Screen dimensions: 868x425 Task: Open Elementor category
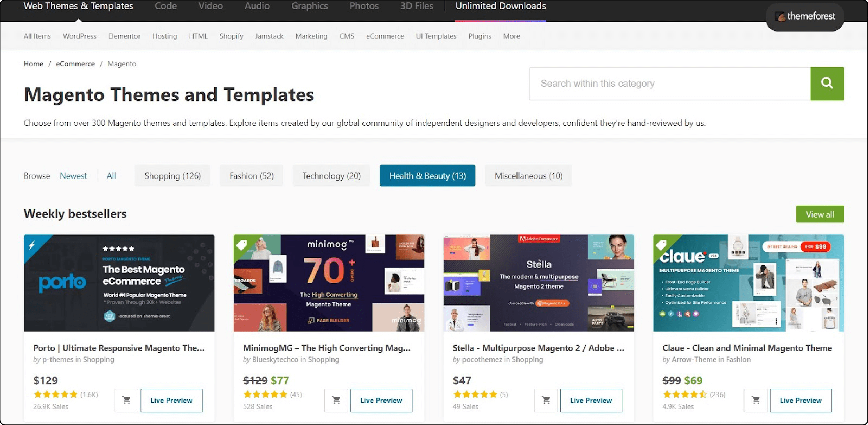coord(124,36)
